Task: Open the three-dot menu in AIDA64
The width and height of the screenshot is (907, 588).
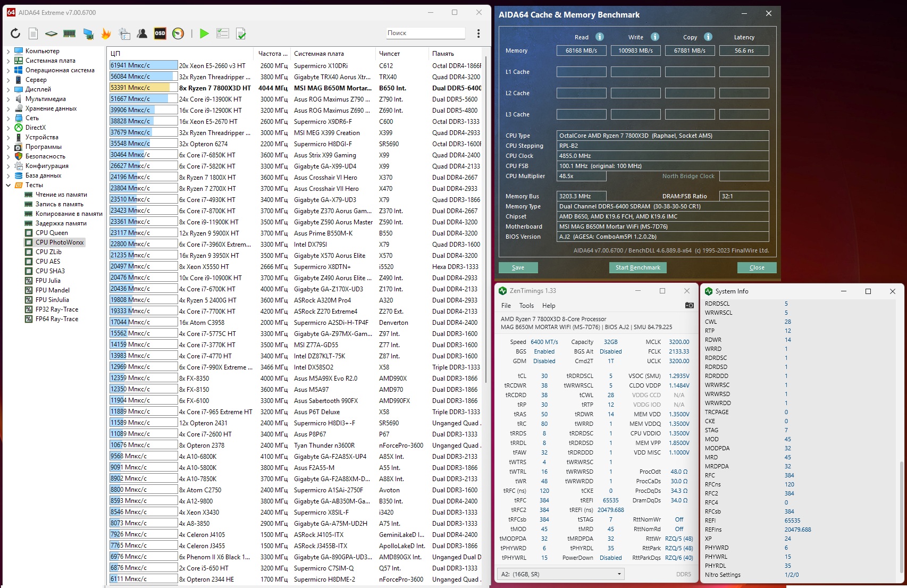Action: tap(478, 33)
